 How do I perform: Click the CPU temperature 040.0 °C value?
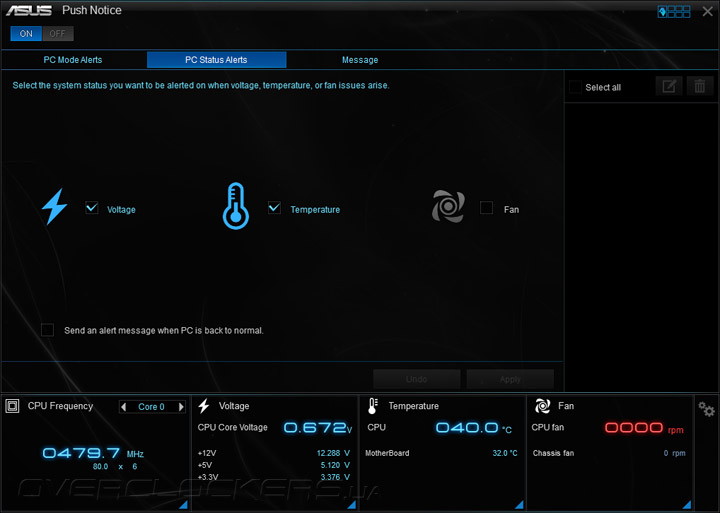click(473, 428)
